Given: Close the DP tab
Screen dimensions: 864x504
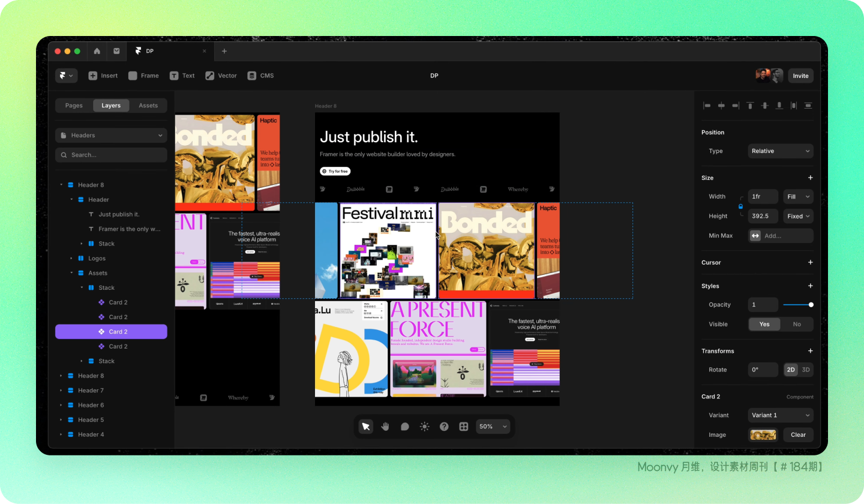Looking at the screenshot, I should (x=204, y=51).
